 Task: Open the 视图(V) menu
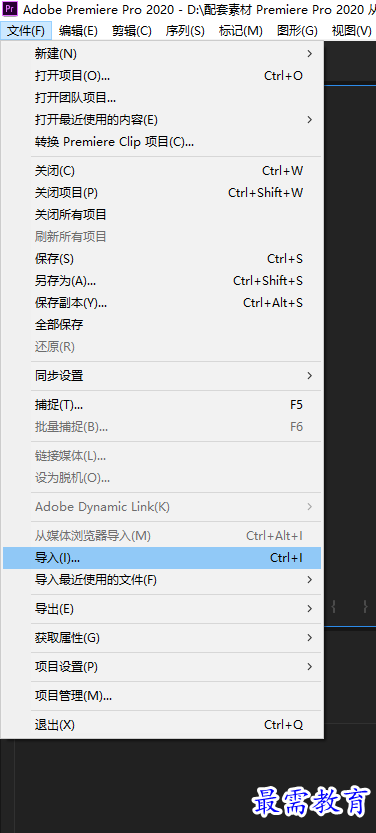[351, 31]
